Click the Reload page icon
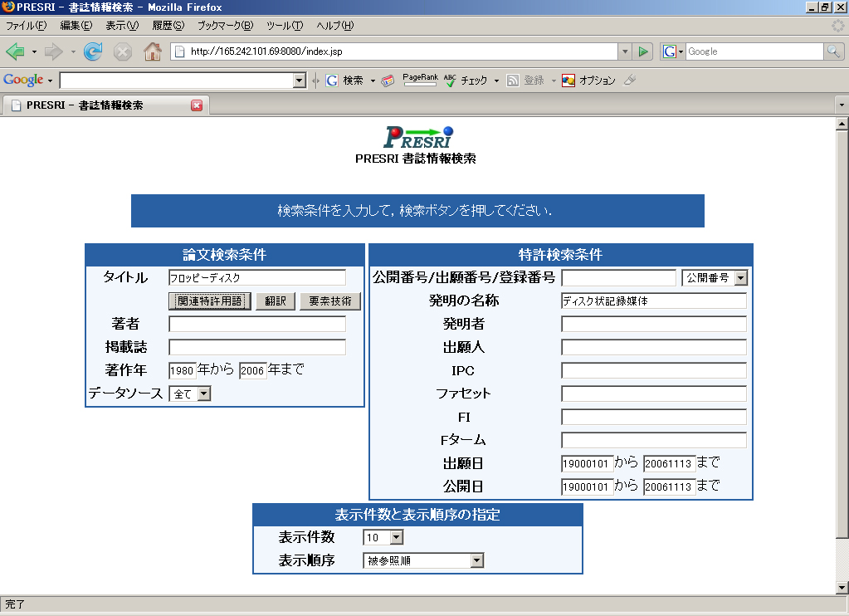The height and width of the screenshot is (616, 849). coord(93,51)
